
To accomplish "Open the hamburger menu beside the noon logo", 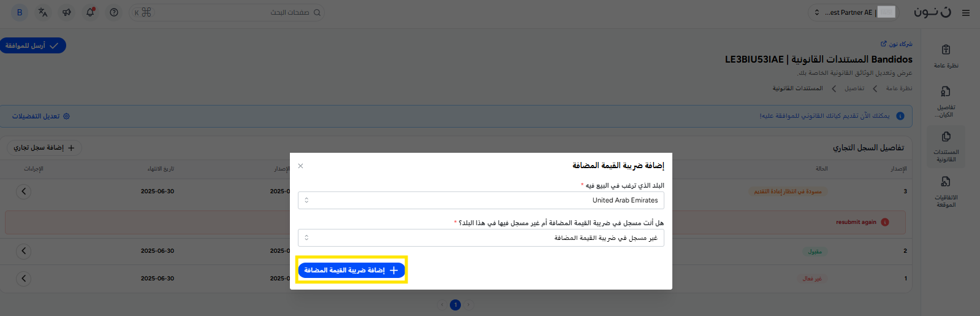I will 966,12.
